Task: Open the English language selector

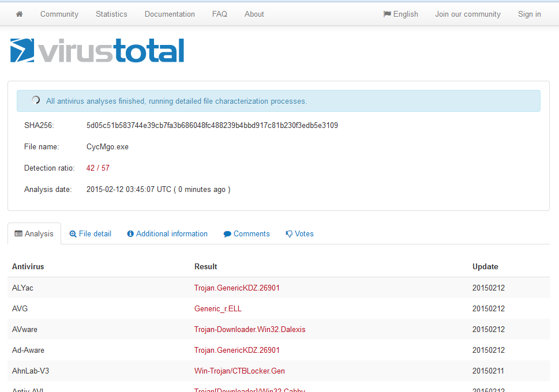Action: click(401, 14)
